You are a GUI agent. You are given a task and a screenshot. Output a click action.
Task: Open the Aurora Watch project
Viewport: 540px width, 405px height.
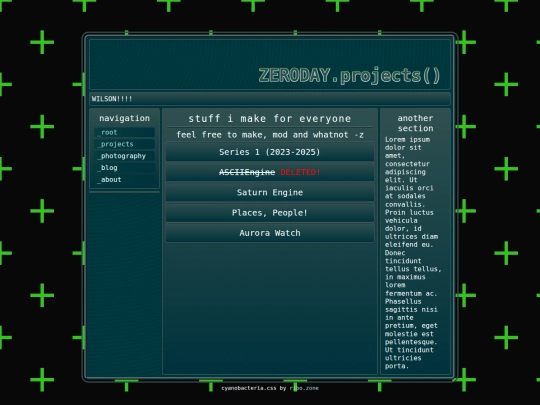point(270,233)
